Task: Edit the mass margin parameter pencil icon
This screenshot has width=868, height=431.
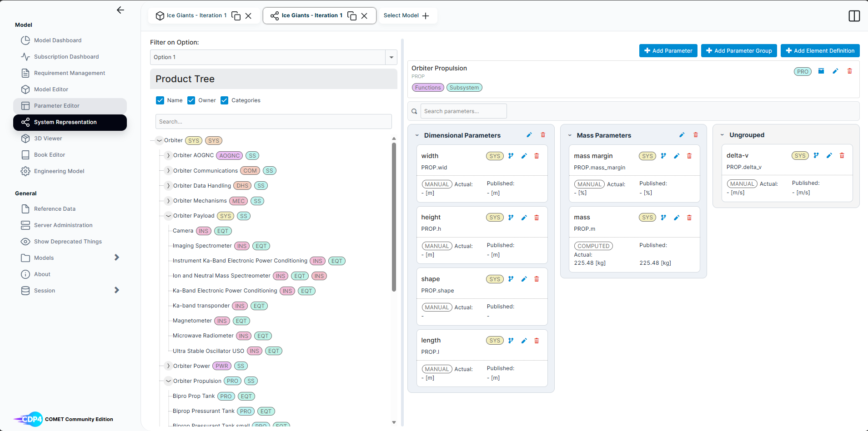Action: 677,156
